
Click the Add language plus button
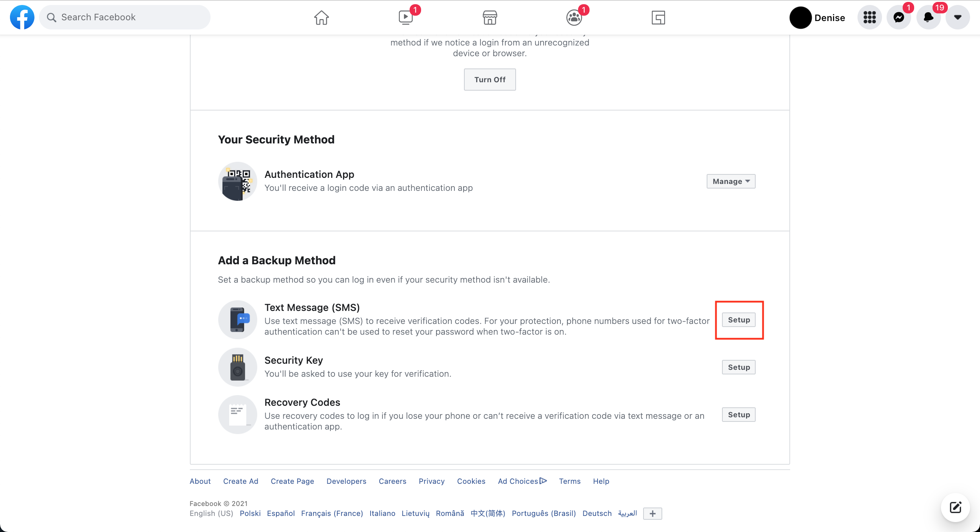(x=653, y=514)
